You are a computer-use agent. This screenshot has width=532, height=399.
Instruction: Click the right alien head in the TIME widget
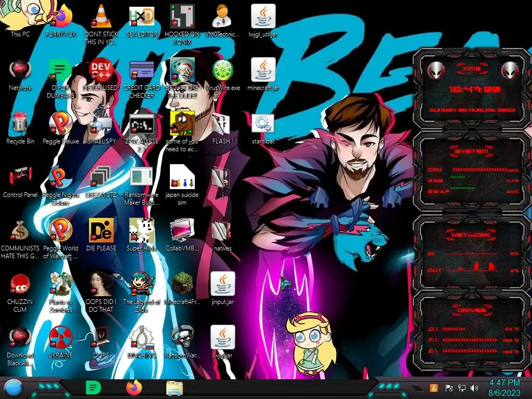[510, 70]
